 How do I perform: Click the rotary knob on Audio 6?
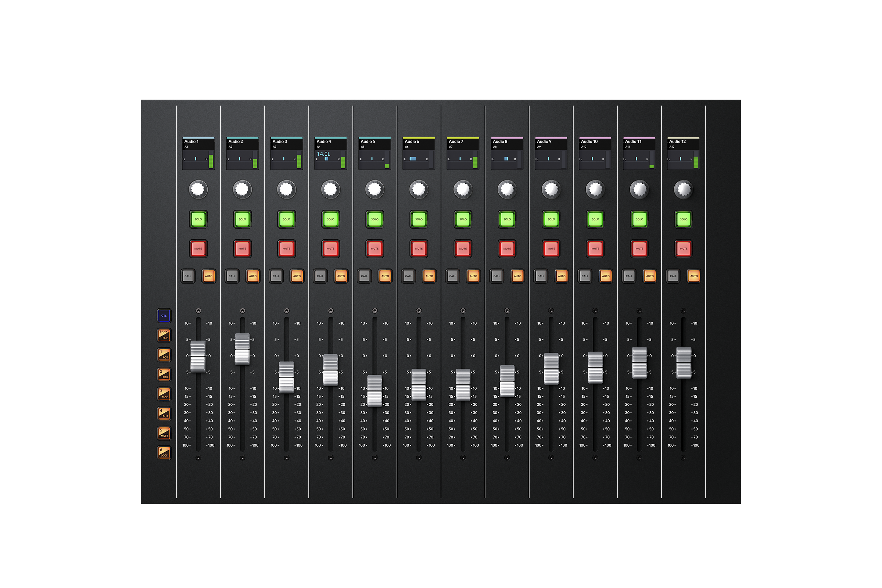coord(419,189)
